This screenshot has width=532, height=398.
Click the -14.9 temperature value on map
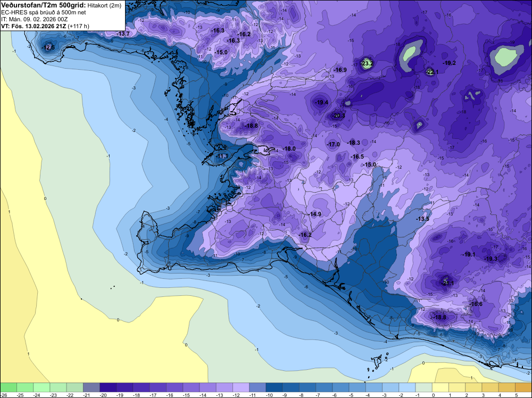point(314,214)
